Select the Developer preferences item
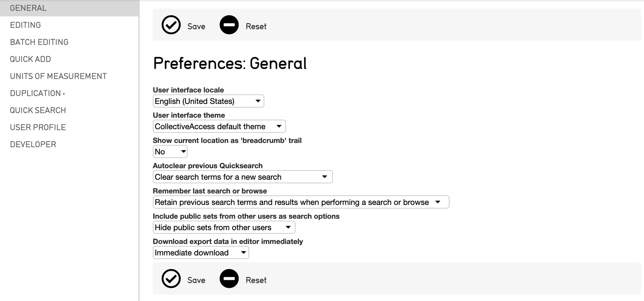 pyautogui.click(x=33, y=144)
